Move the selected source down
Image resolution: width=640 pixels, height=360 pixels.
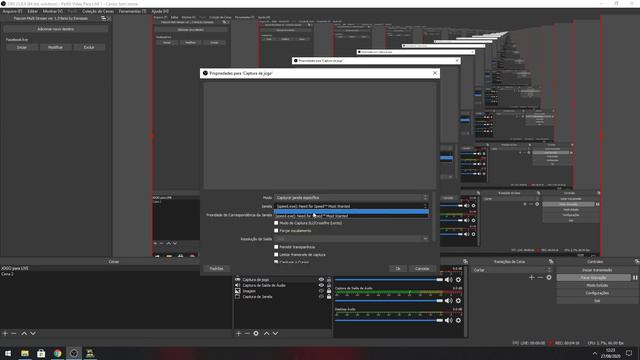coord(276,333)
